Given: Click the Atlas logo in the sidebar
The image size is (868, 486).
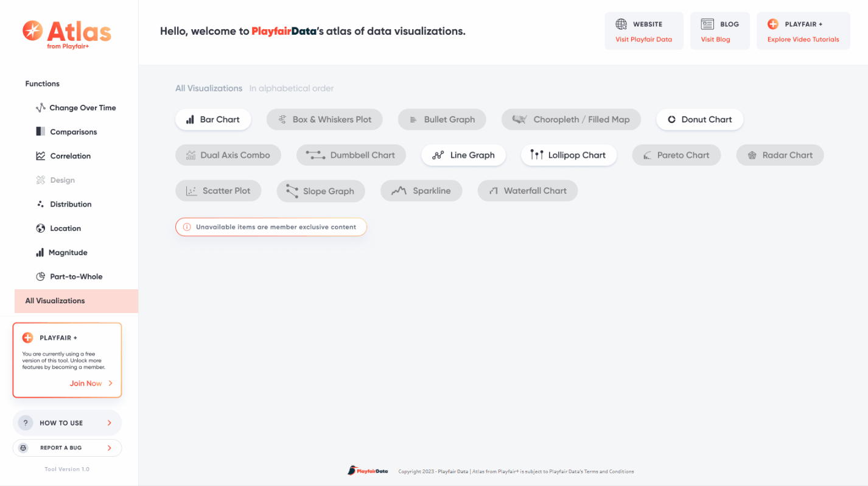Looking at the screenshot, I should tap(67, 33).
